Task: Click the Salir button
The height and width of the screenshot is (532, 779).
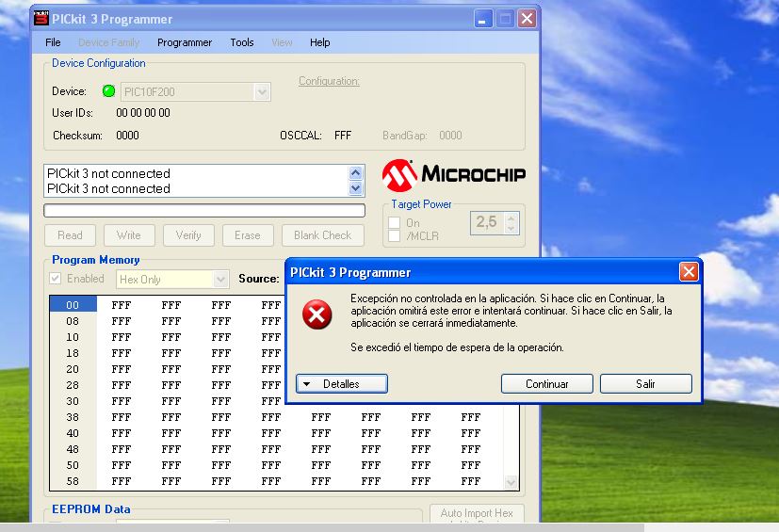Action: point(646,383)
